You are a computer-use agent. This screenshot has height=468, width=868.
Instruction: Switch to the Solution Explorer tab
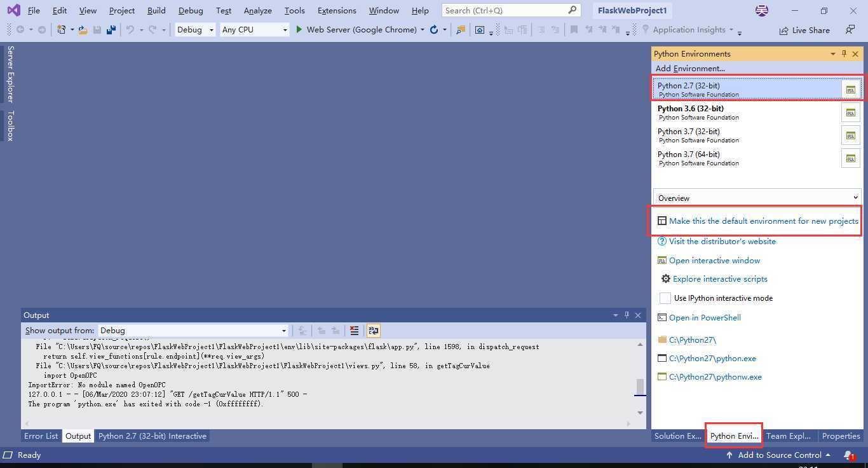pyautogui.click(x=678, y=436)
